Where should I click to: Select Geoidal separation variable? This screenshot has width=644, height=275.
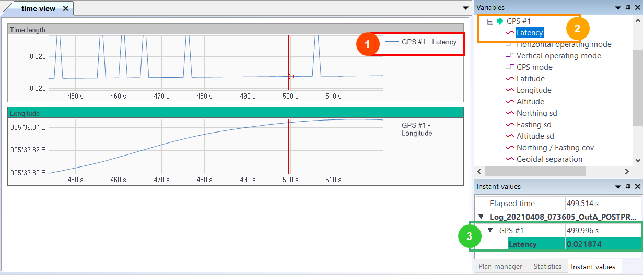(549, 159)
